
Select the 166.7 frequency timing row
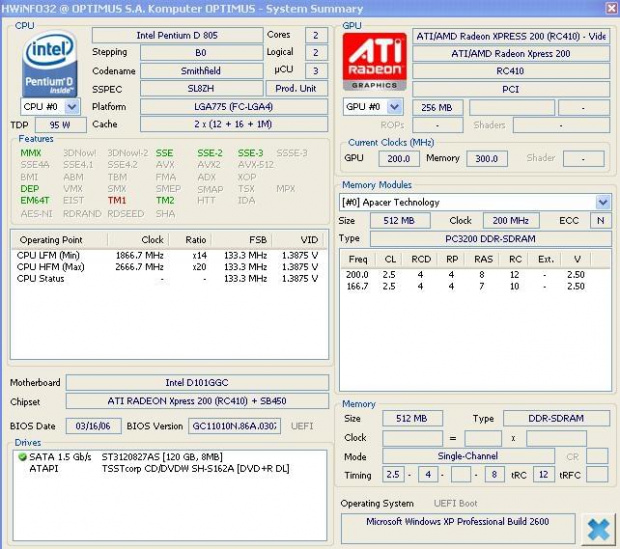pyautogui.click(x=466, y=286)
